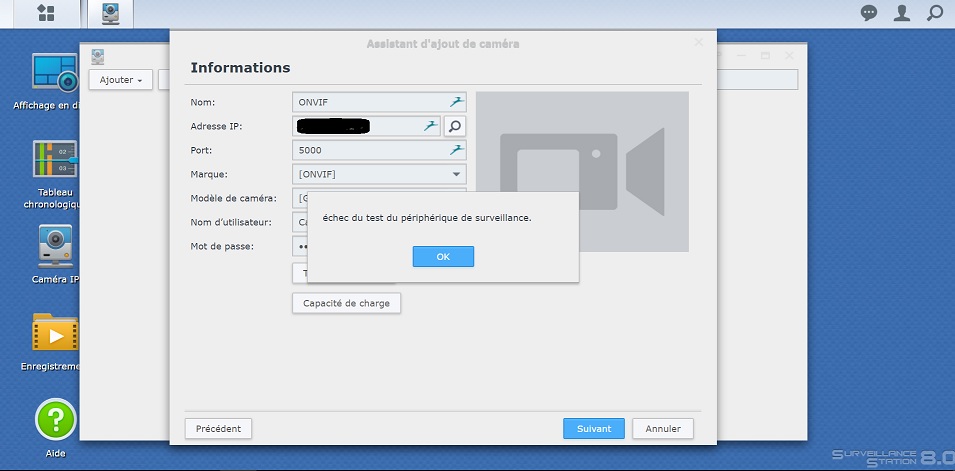
Task: Close the Caméra IP background window
Action: [x=789, y=55]
